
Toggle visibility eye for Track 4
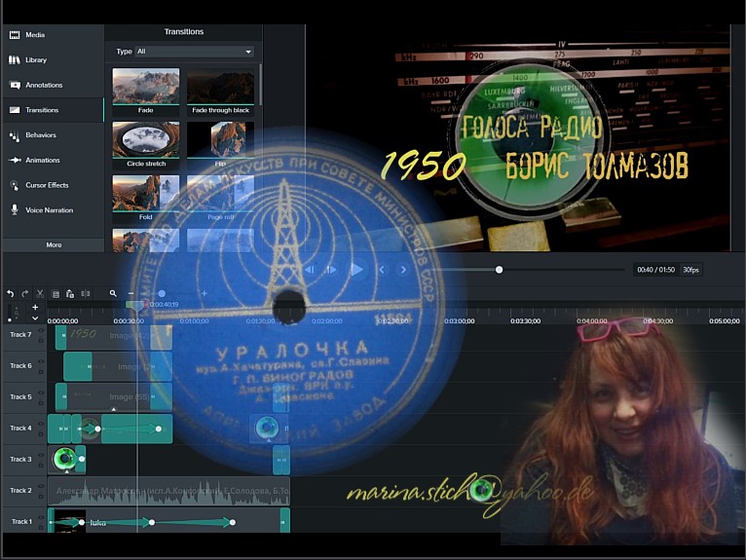click(41, 424)
